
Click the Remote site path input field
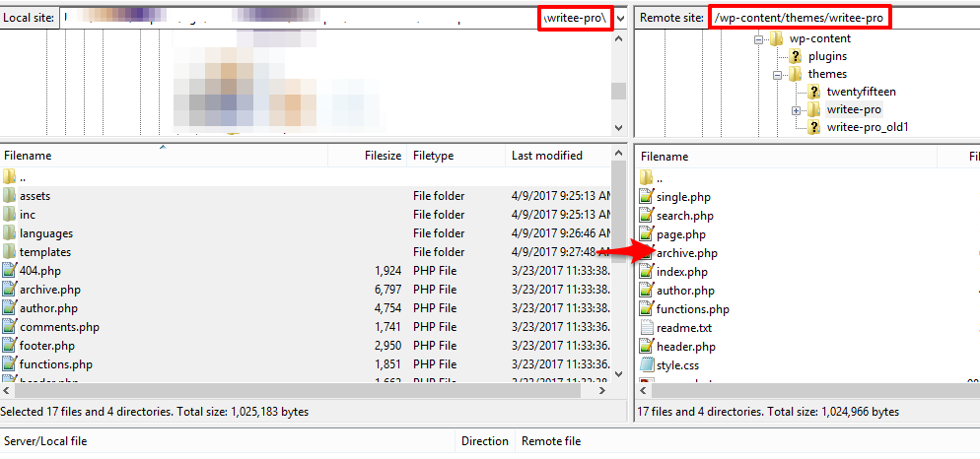pyautogui.click(x=844, y=18)
